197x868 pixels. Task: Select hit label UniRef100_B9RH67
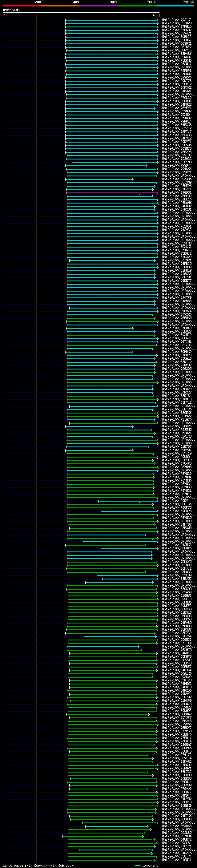[x=177, y=40]
